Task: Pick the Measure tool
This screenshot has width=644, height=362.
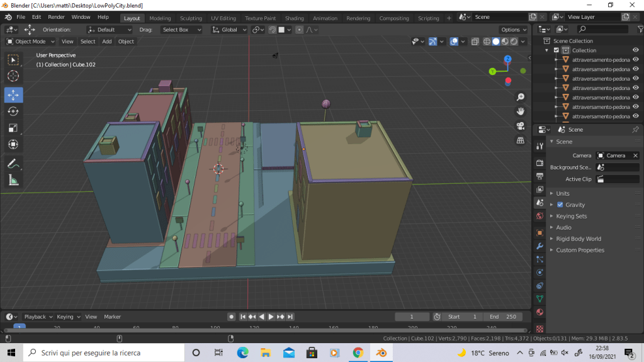Action: [13, 181]
